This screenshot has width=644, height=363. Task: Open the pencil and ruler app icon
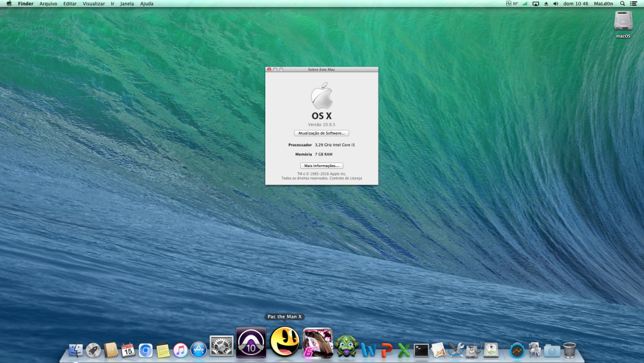[438, 350]
